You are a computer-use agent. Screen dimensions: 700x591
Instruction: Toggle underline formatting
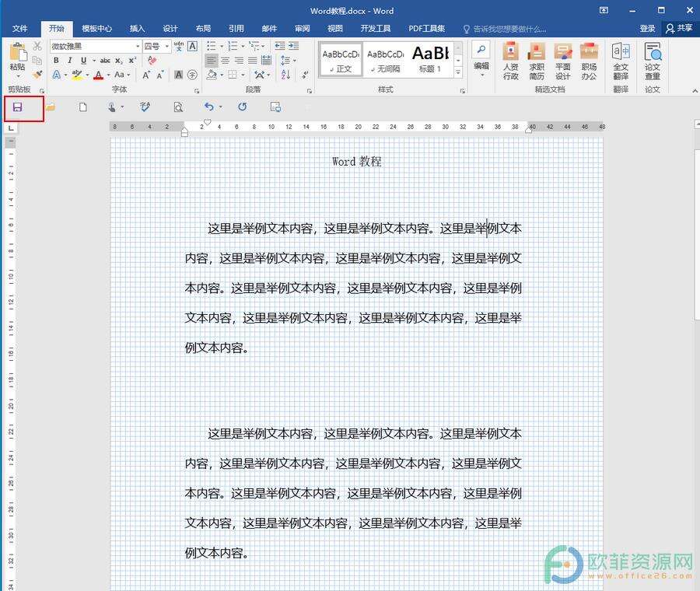(83, 60)
